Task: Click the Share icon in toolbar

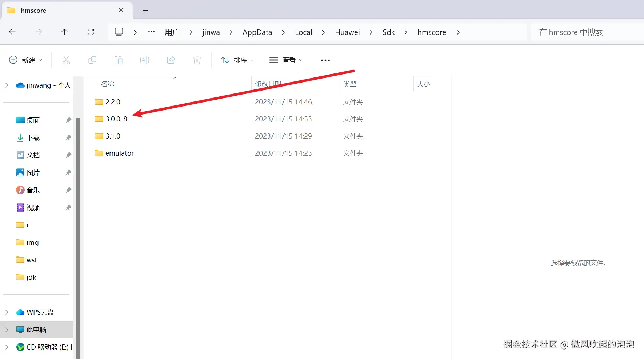Action: (x=171, y=60)
